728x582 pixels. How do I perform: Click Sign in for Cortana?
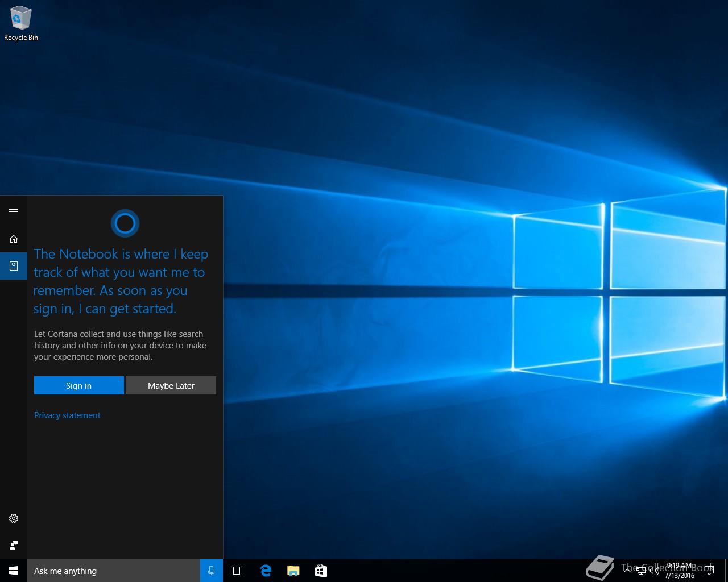[x=79, y=385]
